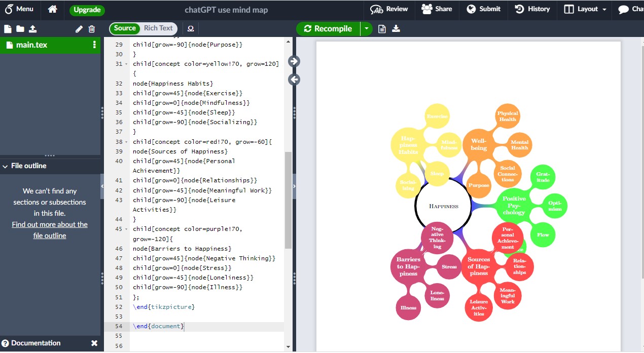644x353 pixels.
Task: Upload a file using the upload icon
Action: 31,28
